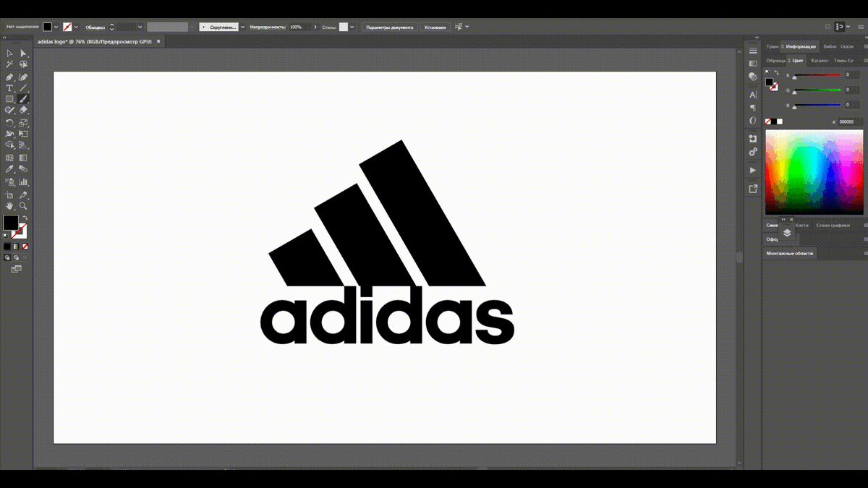This screenshot has height=488, width=868.
Task: Select the Line Segment tool
Action: point(23,87)
